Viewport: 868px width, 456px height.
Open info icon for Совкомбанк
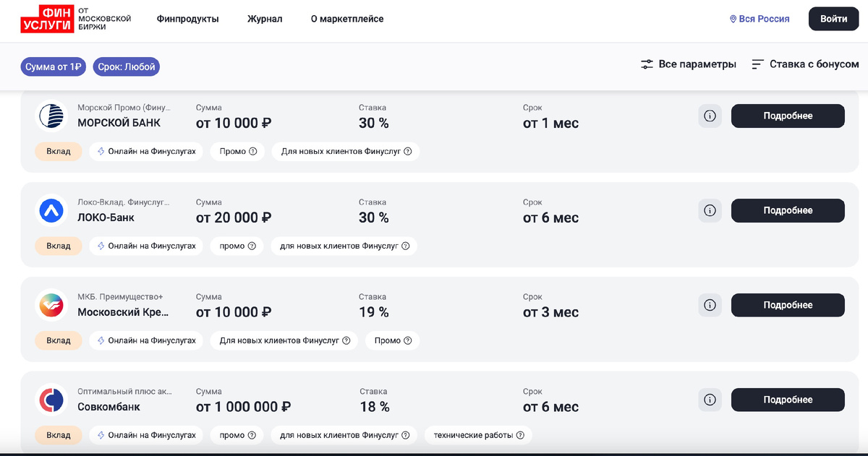[710, 400]
